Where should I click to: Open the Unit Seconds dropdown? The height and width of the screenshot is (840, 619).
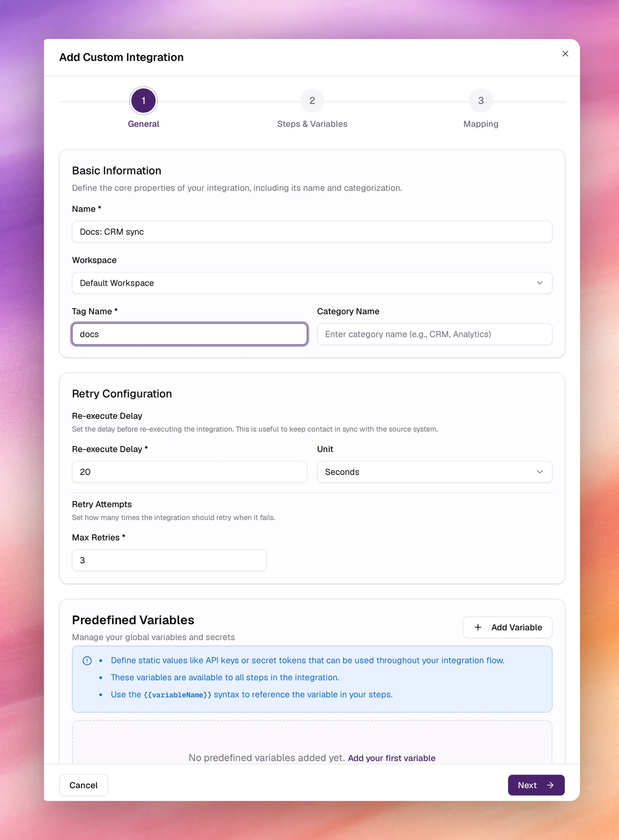click(x=434, y=472)
